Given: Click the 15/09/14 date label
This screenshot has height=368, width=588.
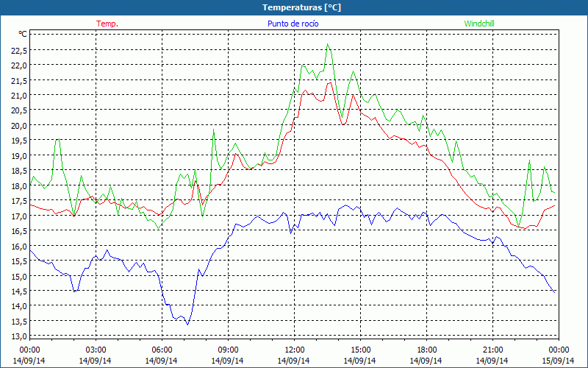Looking at the screenshot, I should pyautogui.click(x=559, y=361).
